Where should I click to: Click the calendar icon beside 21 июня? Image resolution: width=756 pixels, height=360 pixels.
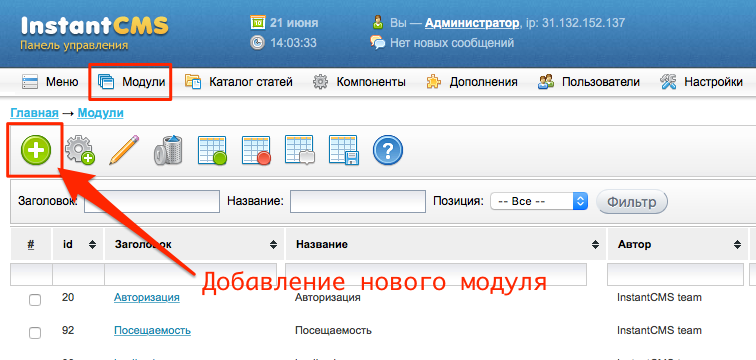pos(258,23)
